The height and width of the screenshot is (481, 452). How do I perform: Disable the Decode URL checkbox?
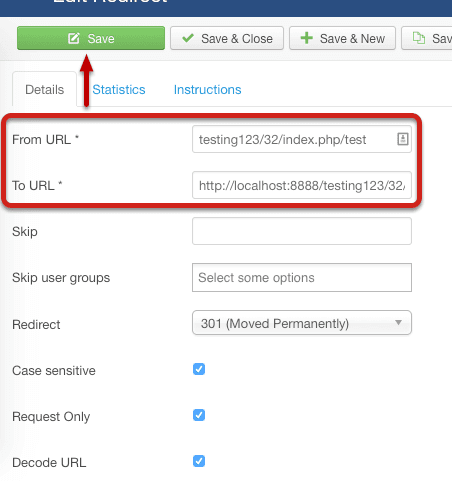199,461
